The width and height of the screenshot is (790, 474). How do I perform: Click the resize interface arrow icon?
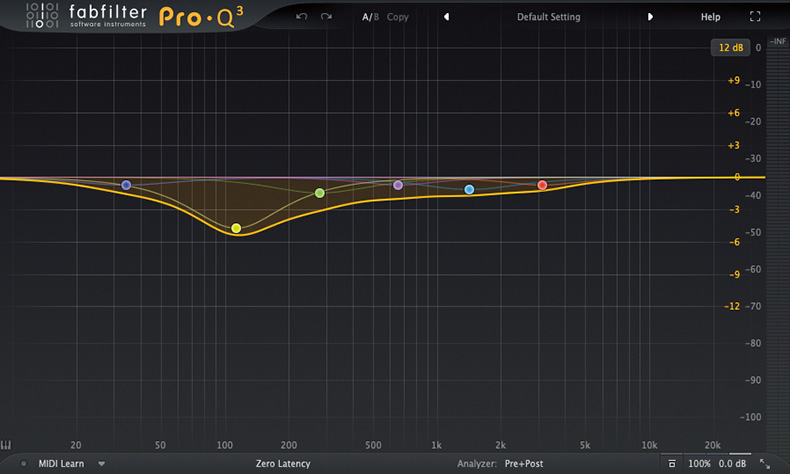(765, 464)
